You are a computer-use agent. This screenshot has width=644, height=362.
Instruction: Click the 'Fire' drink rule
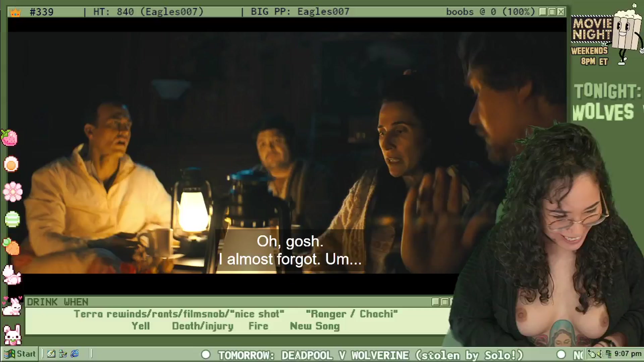coord(258,326)
